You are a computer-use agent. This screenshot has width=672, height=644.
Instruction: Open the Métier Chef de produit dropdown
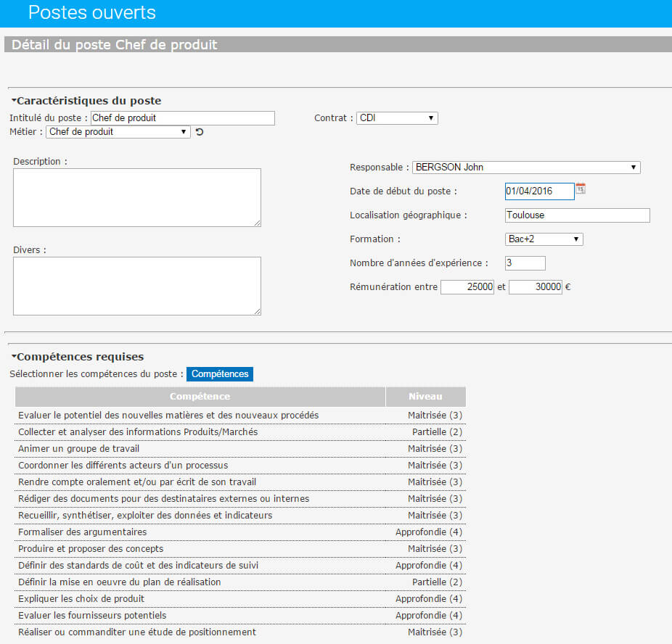click(x=118, y=132)
